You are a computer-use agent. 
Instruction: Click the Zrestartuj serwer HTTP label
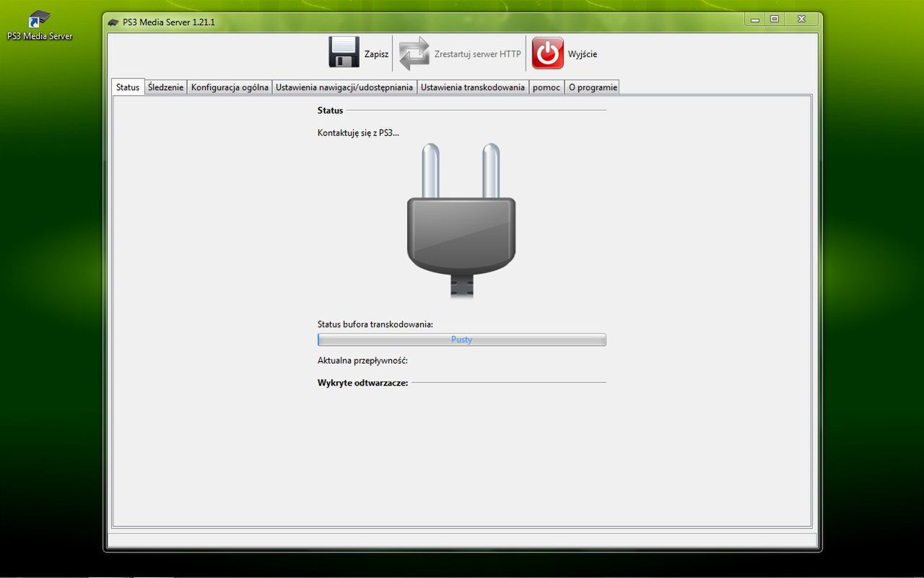tap(477, 54)
